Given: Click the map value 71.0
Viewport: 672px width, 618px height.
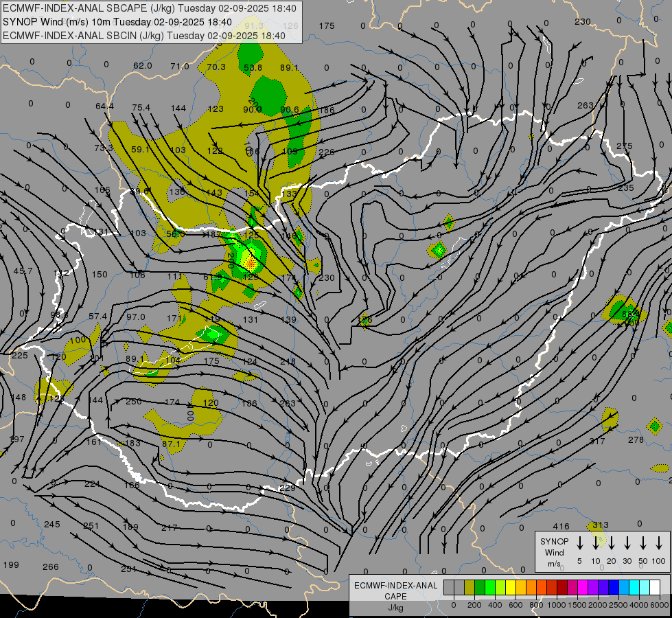Looking at the screenshot, I should pyautogui.click(x=180, y=67).
